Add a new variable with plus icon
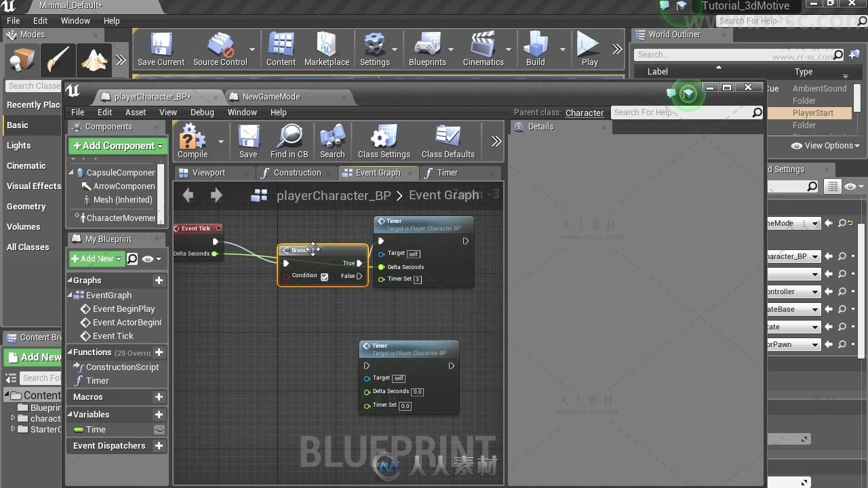Viewport: 868px width, 488px height. coord(159,414)
